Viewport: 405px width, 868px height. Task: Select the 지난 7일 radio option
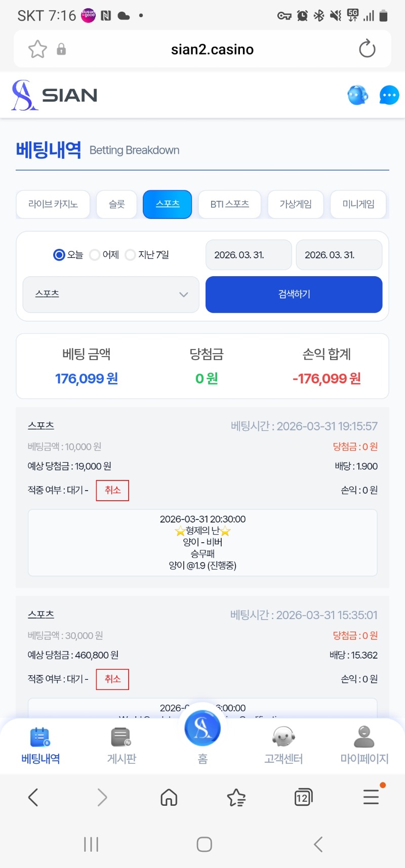click(130, 255)
